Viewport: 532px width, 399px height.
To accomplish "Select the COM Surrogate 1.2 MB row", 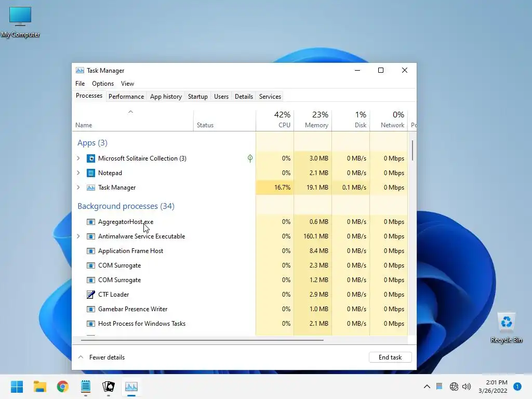I will tap(240, 280).
